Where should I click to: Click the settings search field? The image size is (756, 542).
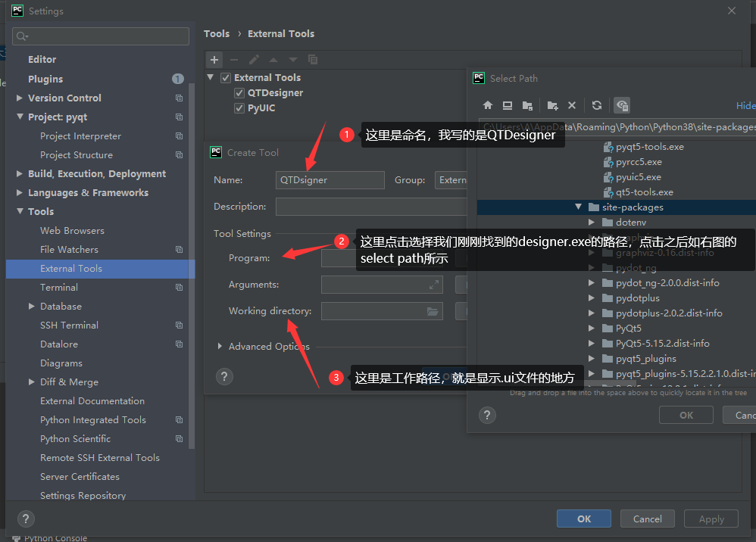[x=100, y=36]
